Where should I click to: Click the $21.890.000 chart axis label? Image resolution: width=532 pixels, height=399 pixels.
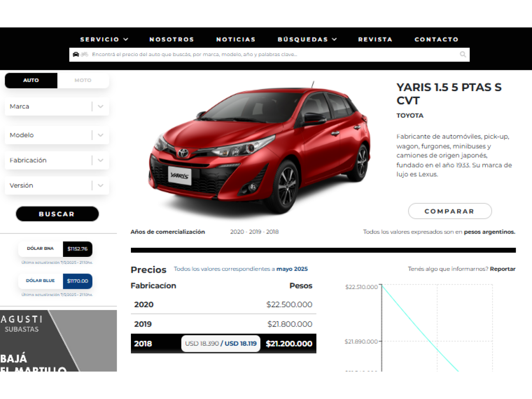361,342
